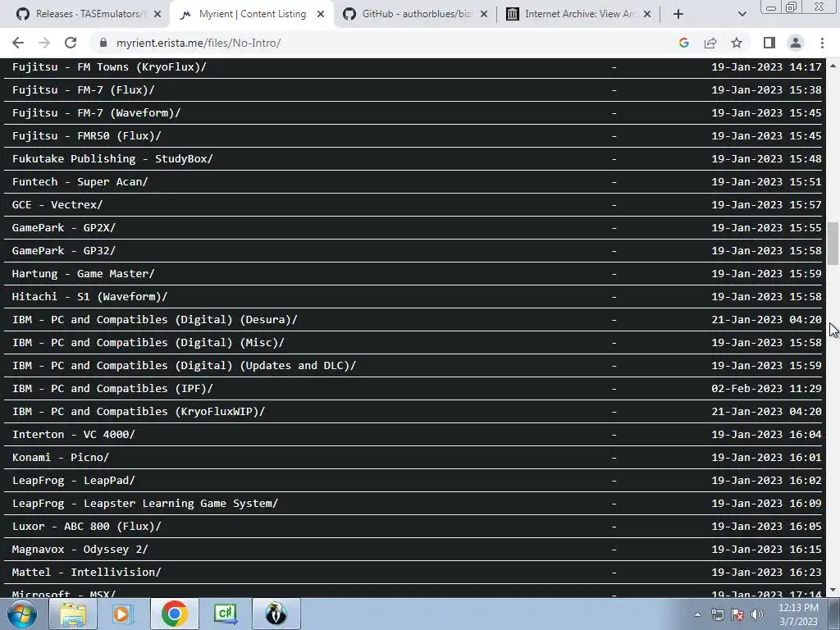This screenshot has width=840, height=630.
Task: Open GamePark - GP32 folder
Action: (x=64, y=251)
